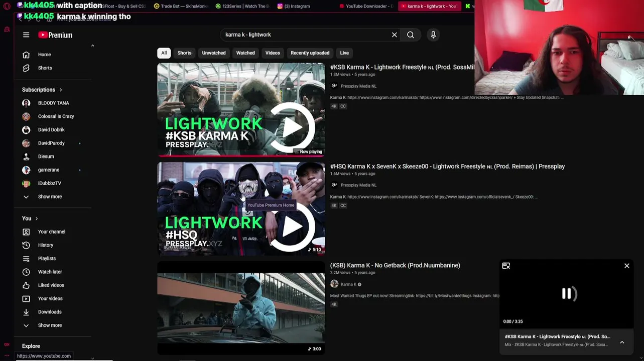Activate voice search microphone
Image resolution: width=644 pixels, height=361 pixels.
[x=433, y=35]
